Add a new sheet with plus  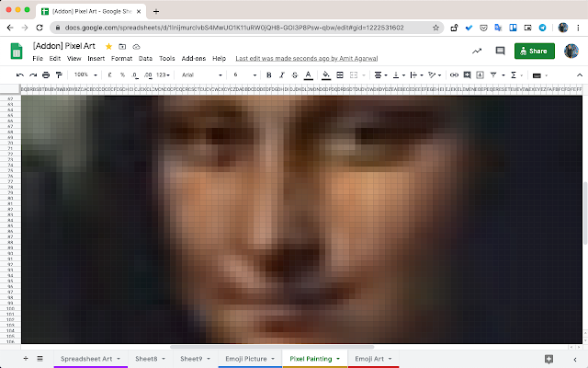click(x=26, y=358)
